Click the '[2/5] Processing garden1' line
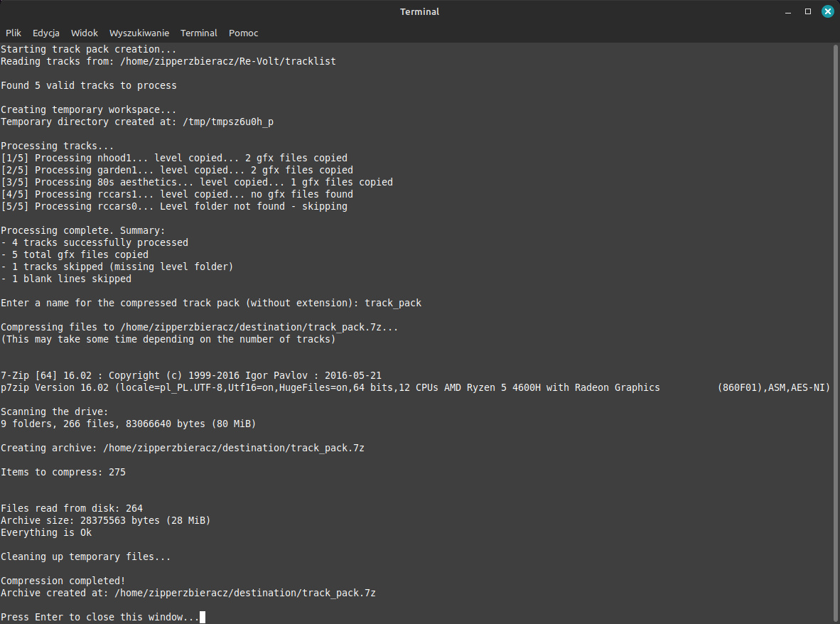 tap(177, 171)
